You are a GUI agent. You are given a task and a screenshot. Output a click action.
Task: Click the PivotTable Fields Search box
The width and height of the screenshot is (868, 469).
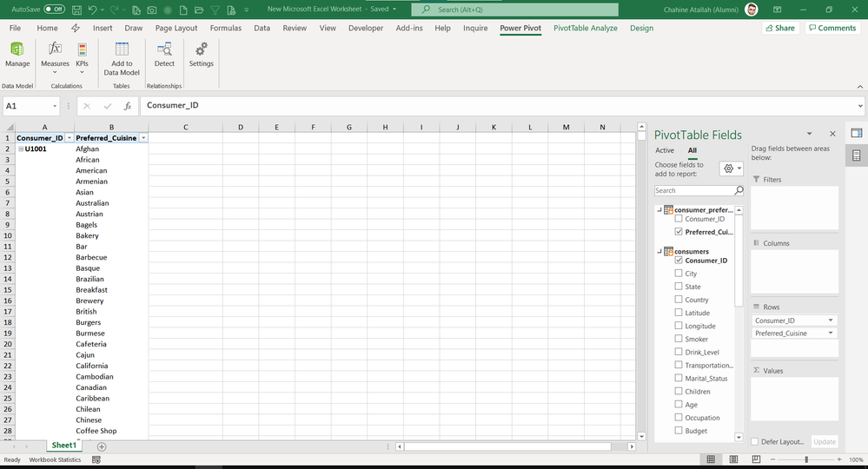click(694, 190)
